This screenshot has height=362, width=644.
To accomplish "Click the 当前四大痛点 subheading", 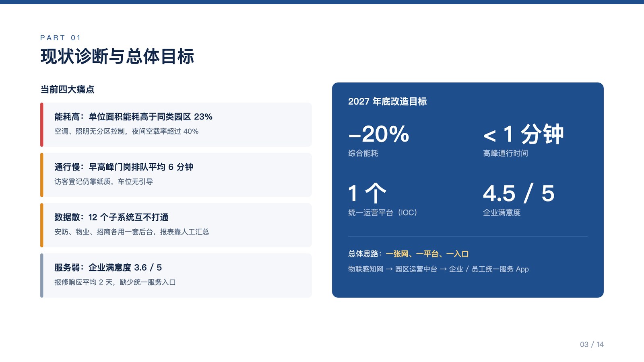I will point(67,89).
